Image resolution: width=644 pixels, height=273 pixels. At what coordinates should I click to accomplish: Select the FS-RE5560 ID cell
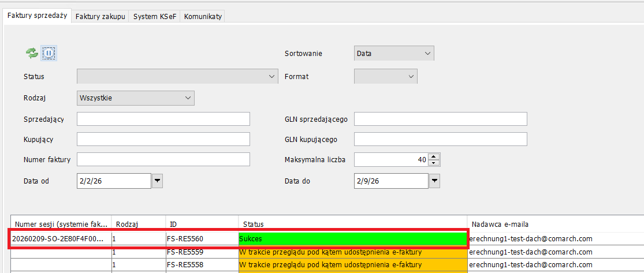(203, 238)
